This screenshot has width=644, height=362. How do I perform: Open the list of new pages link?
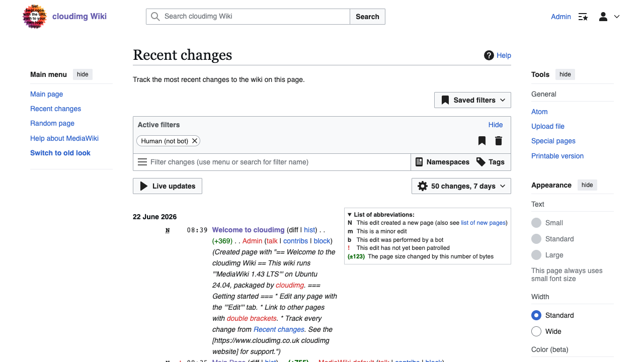(x=483, y=223)
